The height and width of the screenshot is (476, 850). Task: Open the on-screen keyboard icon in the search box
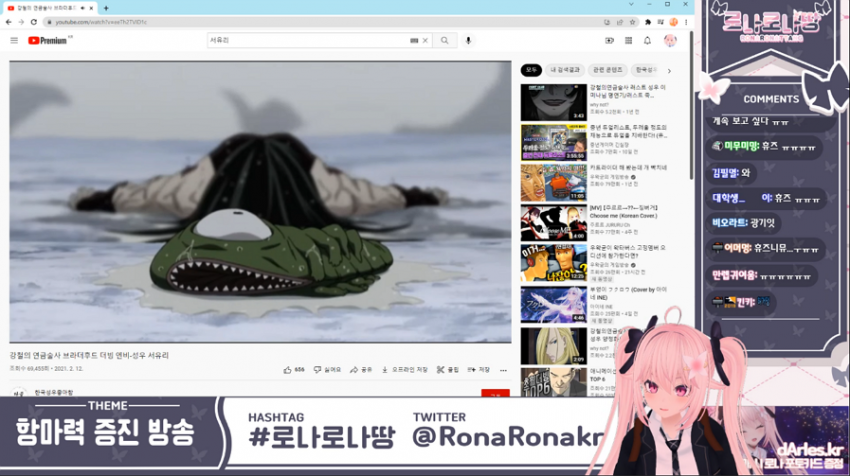[414, 41]
